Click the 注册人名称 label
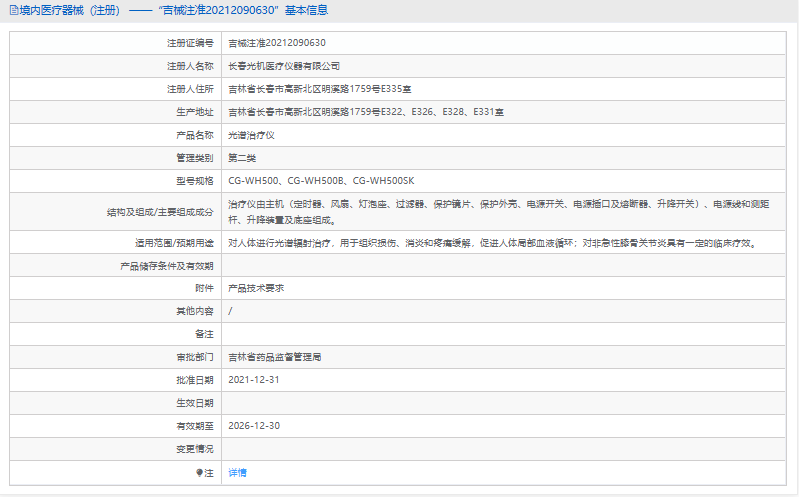The image size is (799, 497). click(190, 66)
